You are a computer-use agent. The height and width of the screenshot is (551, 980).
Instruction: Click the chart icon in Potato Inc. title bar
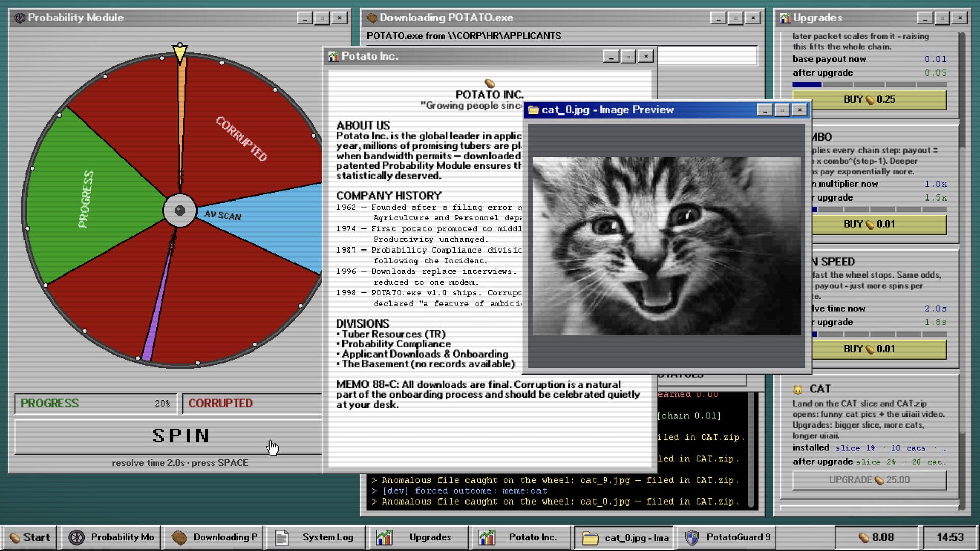click(333, 56)
